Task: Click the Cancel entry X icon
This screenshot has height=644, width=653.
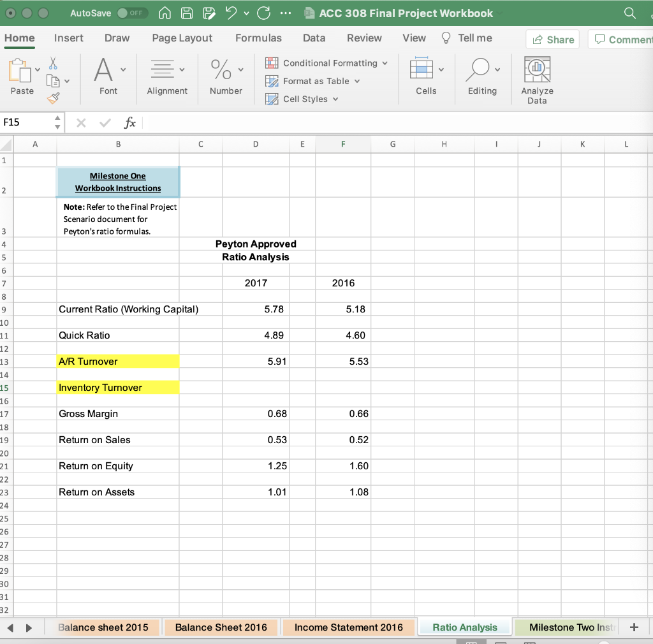Action: 81,123
